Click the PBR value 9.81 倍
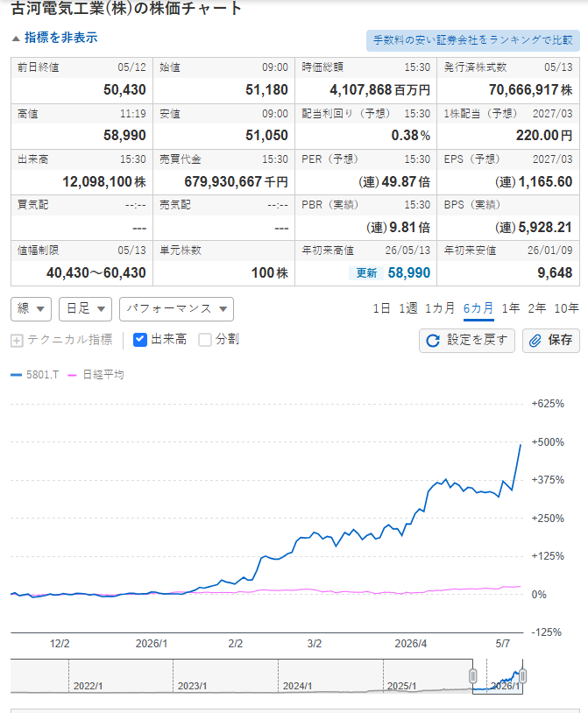Screen dimensions: 588x713 [x=398, y=228]
